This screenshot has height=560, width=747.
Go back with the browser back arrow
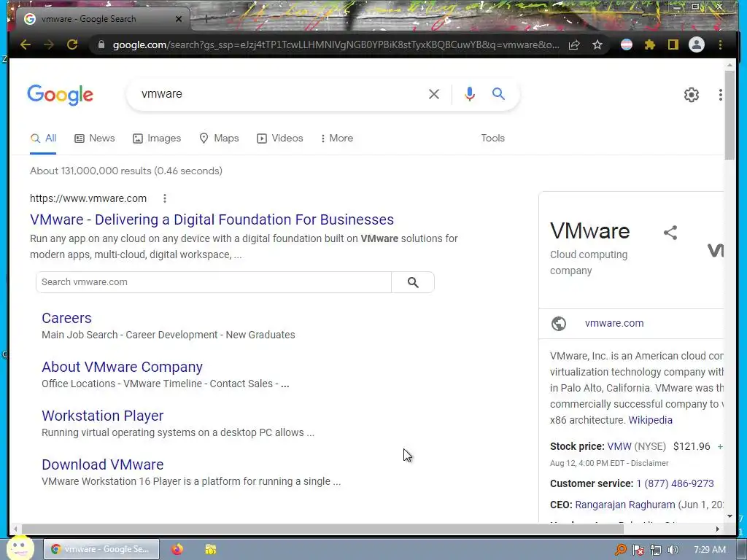coord(26,44)
